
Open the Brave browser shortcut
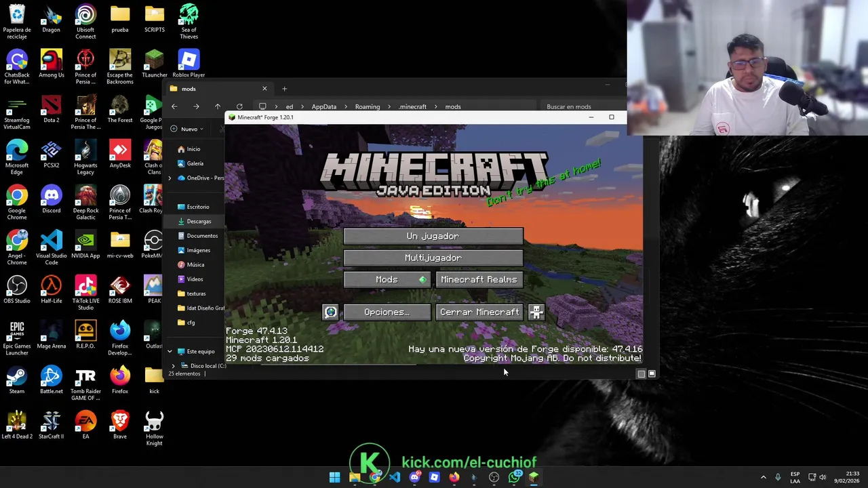pos(120,426)
